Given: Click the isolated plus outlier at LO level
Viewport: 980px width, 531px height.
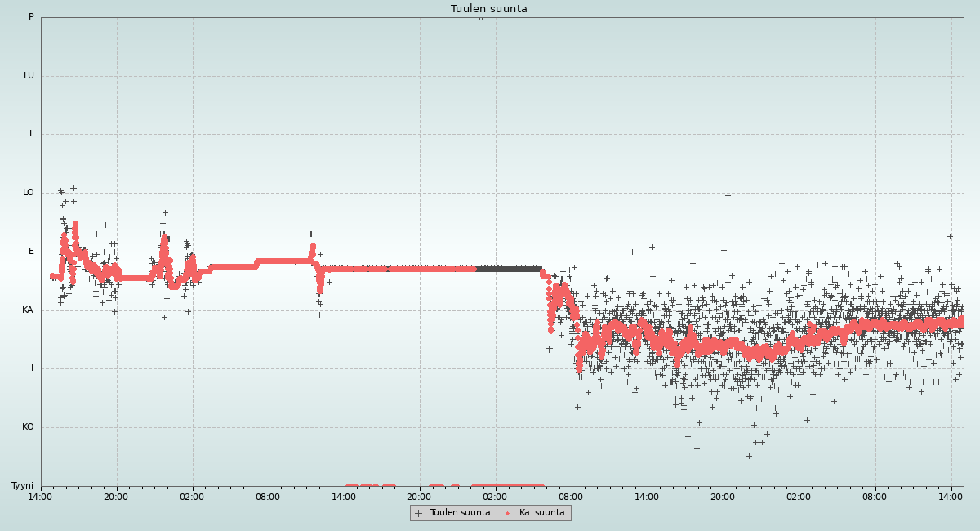Looking at the screenshot, I should (x=728, y=195).
